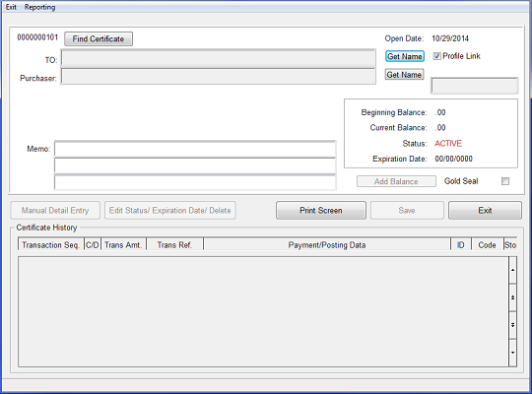Click the scroll-to-top arrow in Certificate History
This screenshot has height=394, width=532.
pos(512,270)
